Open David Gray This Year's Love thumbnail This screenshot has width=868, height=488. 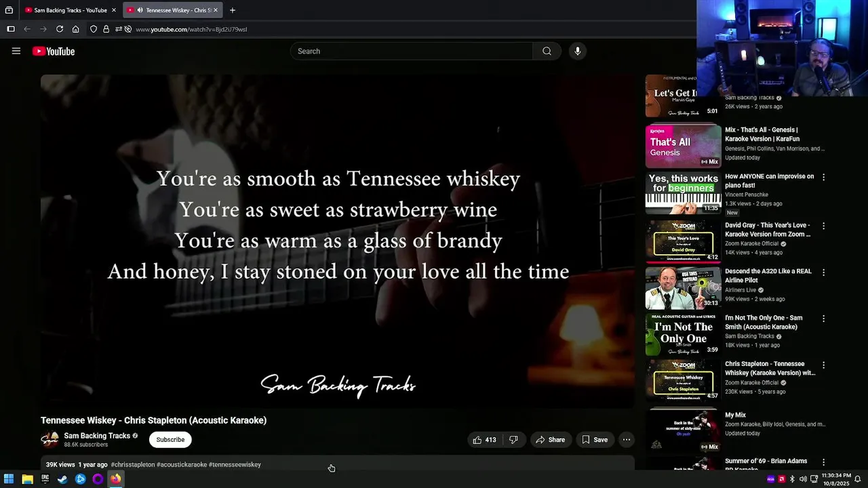click(x=683, y=241)
